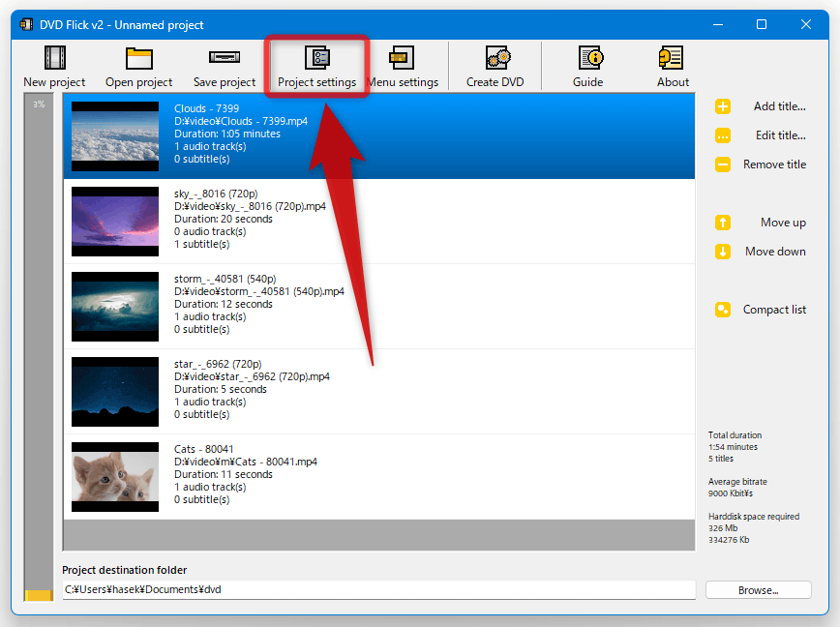Click the New project filmstrip icon

coord(54,58)
